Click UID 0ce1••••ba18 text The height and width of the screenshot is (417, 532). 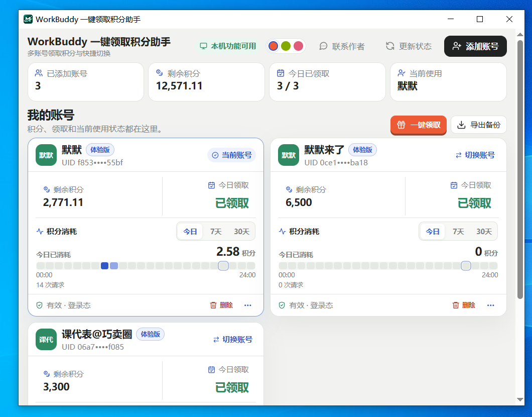[x=336, y=163]
